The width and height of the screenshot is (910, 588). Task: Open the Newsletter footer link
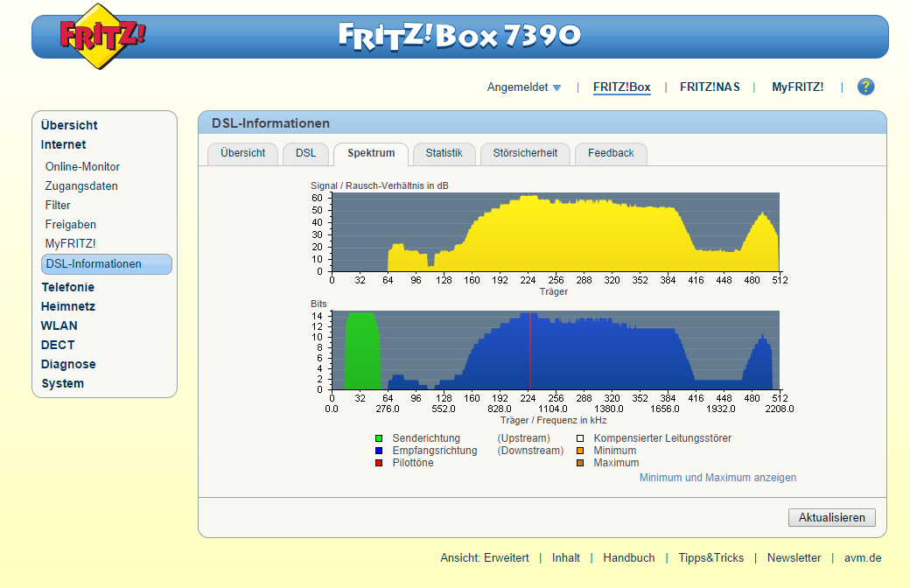794,558
